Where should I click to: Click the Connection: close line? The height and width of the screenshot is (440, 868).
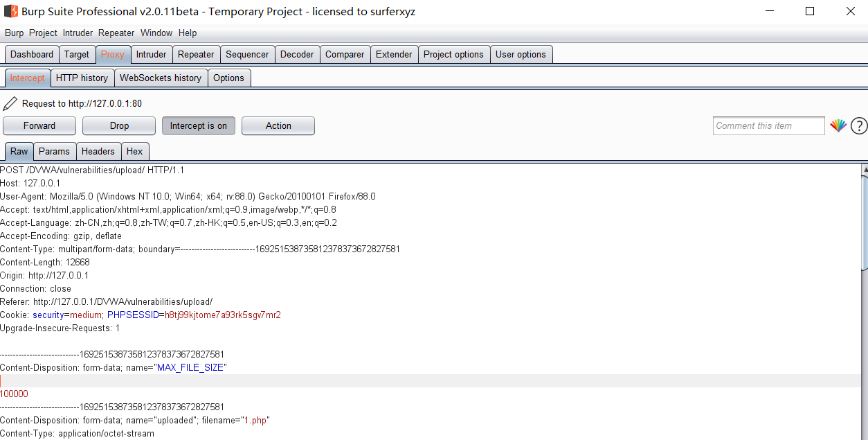pos(36,289)
